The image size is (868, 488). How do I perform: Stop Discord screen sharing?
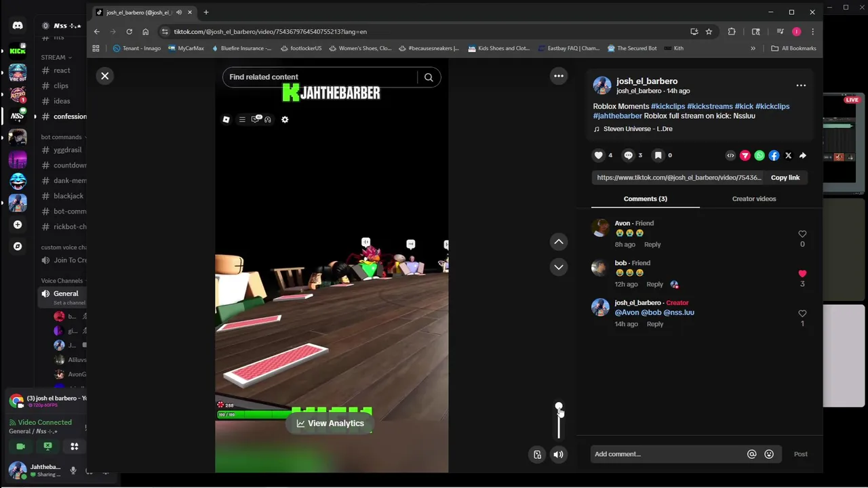[47, 446]
